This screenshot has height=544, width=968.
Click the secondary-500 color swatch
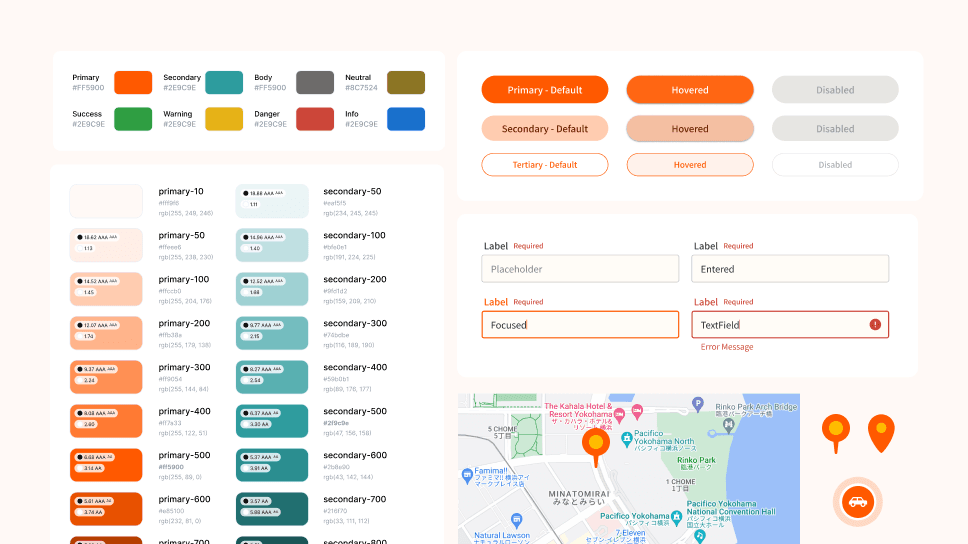pyautogui.click(x=272, y=421)
